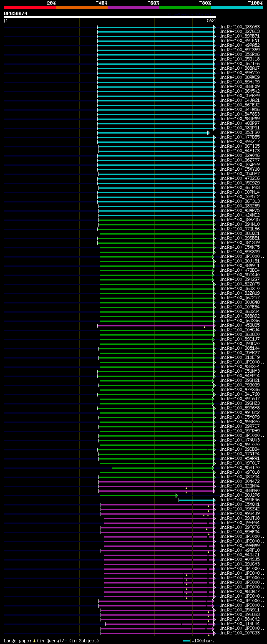
Task: Click the orange ~40% identity legend segment
Action: click(x=81, y=8)
